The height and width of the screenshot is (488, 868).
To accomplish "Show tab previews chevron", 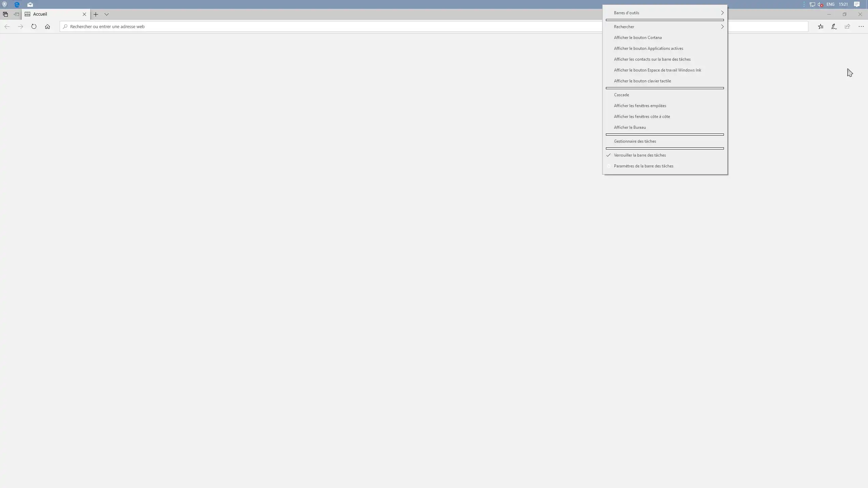I will [x=106, y=14].
